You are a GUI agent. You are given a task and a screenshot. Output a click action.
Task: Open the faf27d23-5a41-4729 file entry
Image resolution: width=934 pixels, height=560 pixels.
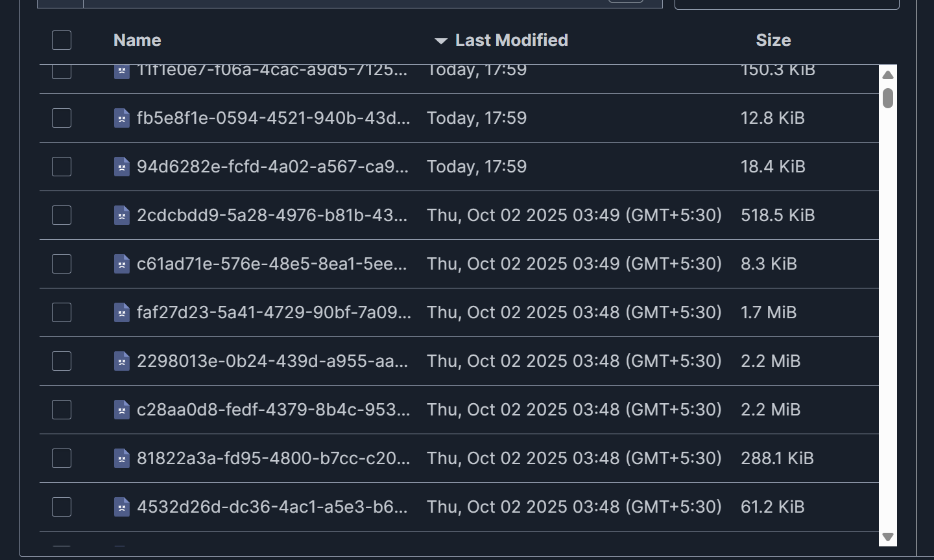(274, 312)
